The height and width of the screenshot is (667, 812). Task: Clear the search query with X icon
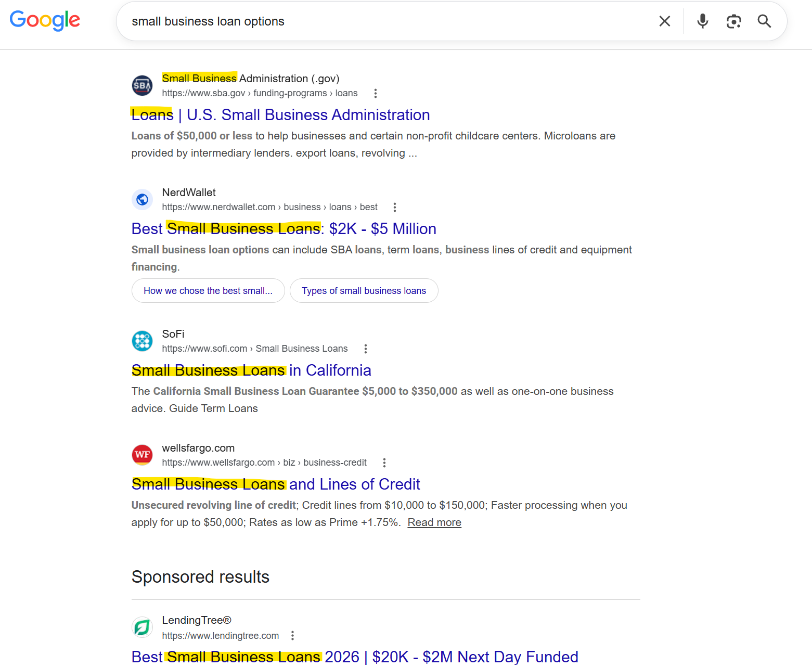coord(664,21)
